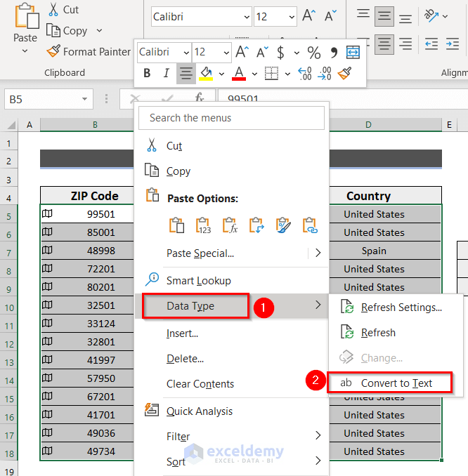Expand the Filter submenu
The image size is (468, 476).
[231, 436]
